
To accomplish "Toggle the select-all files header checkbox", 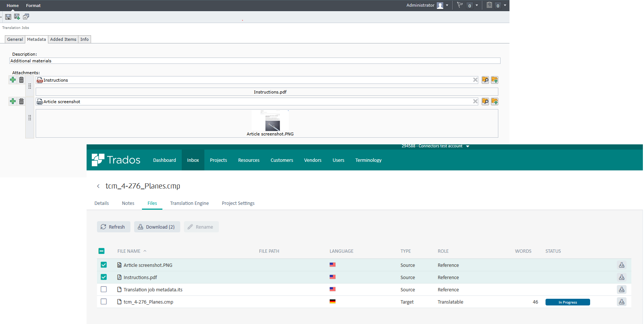I will pos(101,251).
